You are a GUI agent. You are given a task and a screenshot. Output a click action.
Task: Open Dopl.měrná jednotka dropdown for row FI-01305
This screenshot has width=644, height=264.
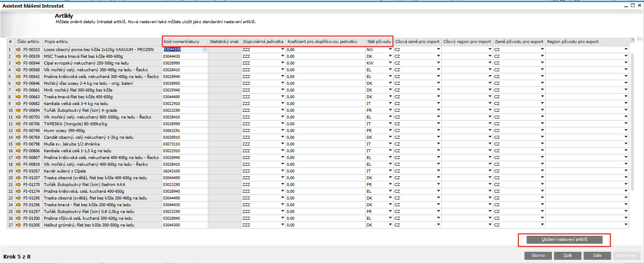pos(283,225)
